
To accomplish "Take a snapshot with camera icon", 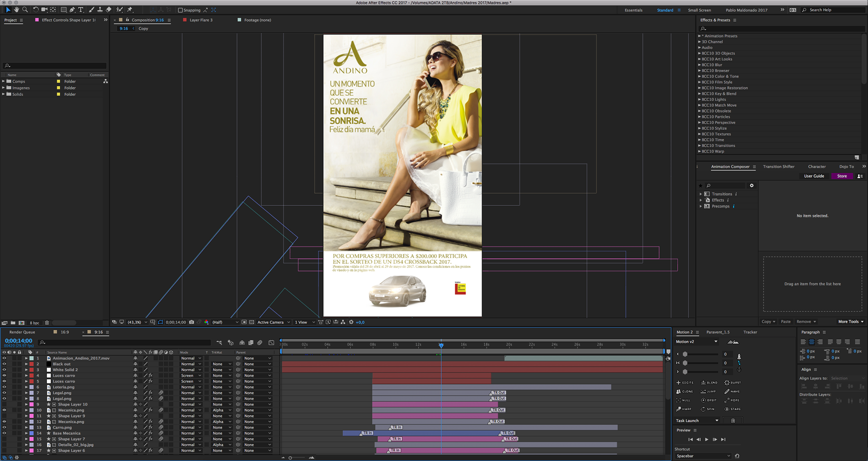I will click(192, 322).
